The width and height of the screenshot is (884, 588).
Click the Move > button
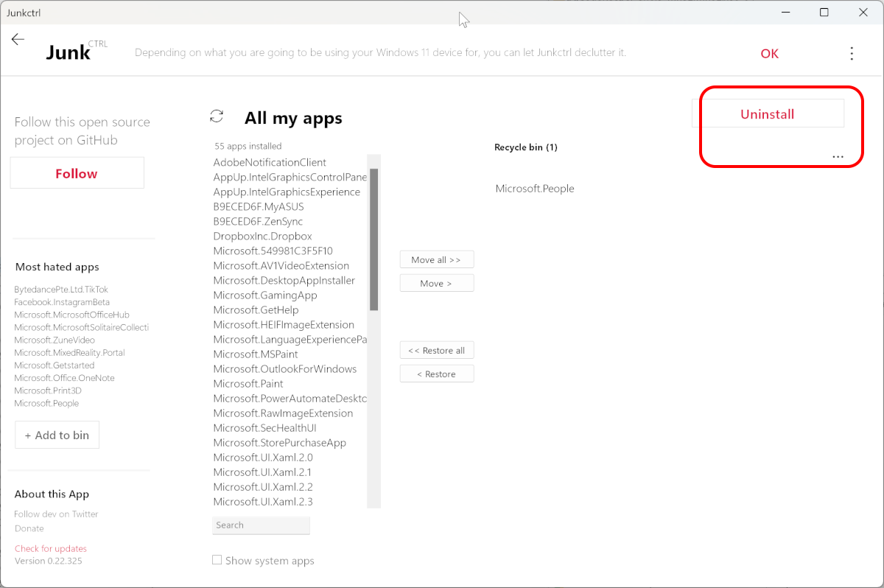click(x=437, y=283)
